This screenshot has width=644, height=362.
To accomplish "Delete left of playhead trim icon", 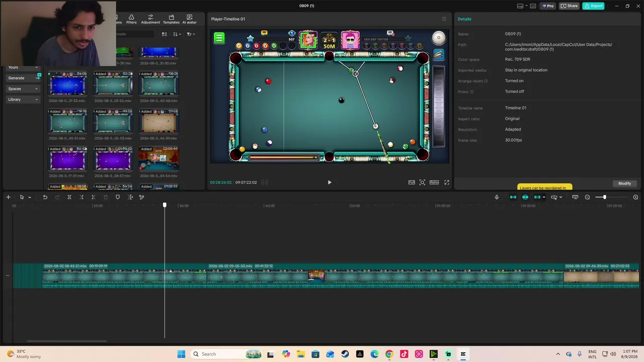I will click(x=82, y=197).
